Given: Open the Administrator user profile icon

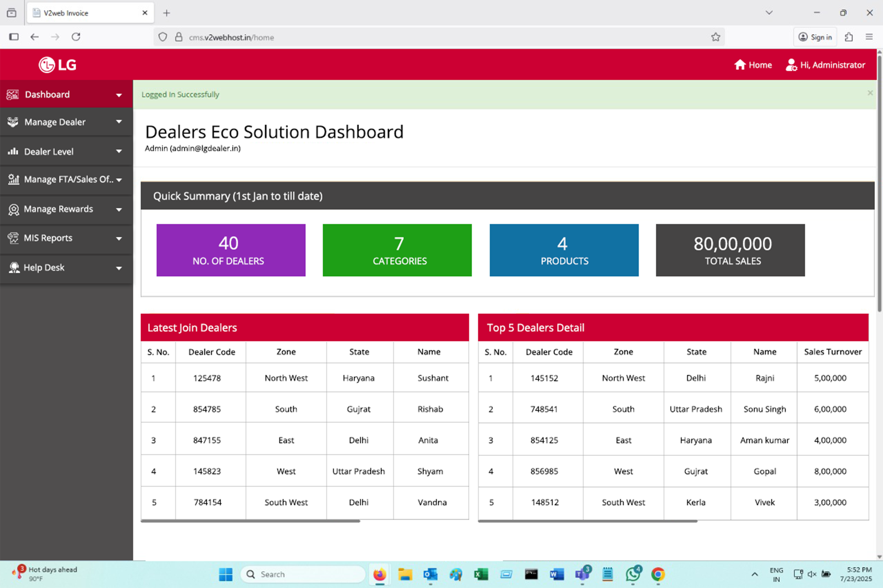Looking at the screenshot, I should [x=791, y=65].
